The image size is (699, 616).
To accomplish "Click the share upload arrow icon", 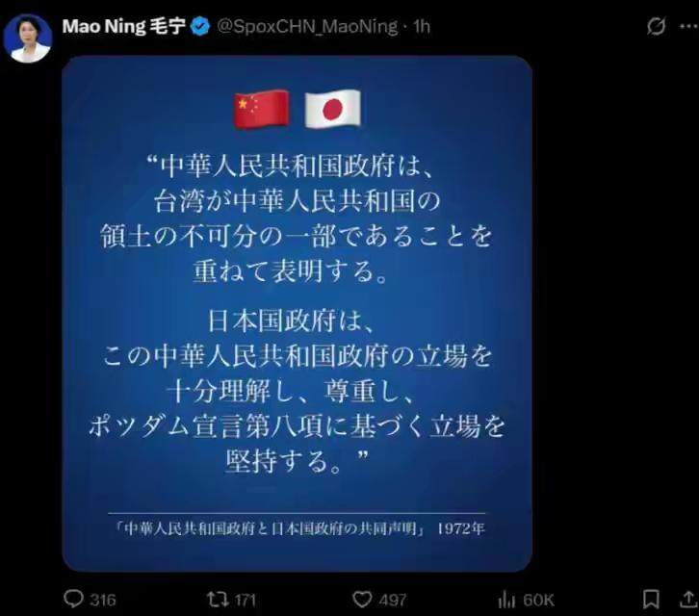I will (688, 599).
